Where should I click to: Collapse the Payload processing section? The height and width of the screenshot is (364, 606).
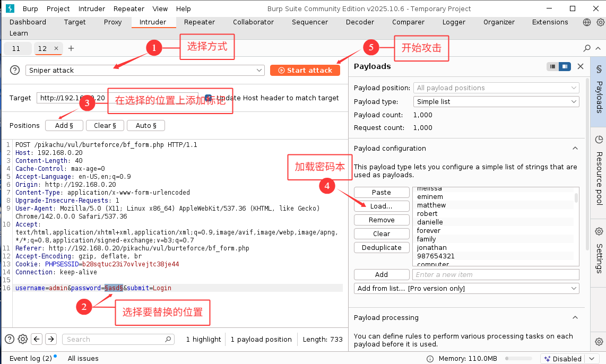pyautogui.click(x=575, y=318)
